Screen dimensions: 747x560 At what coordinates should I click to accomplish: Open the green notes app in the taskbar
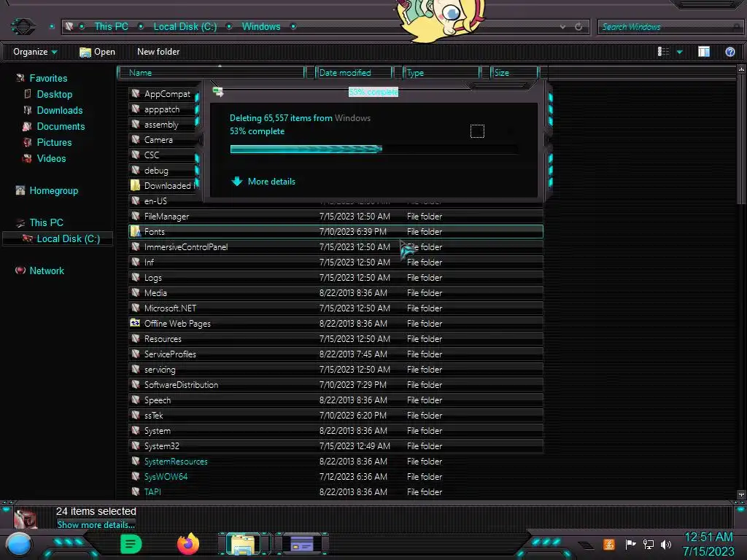click(x=131, y=544)
